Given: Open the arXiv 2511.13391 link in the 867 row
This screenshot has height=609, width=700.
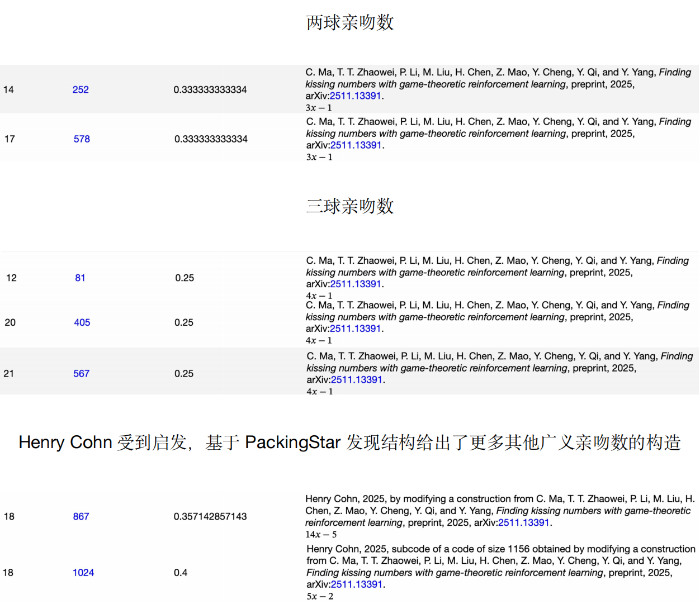Looking at the screenshot, I should tap(523, 523).
